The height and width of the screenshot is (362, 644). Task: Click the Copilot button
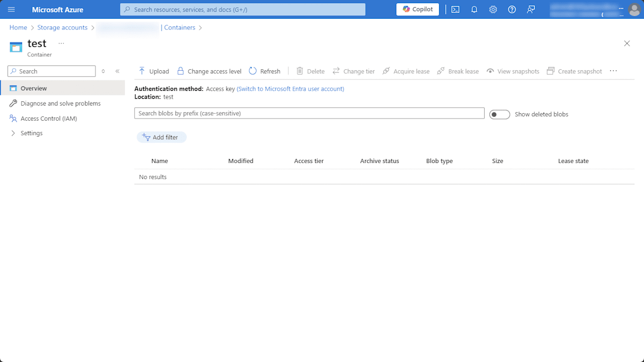418,9
